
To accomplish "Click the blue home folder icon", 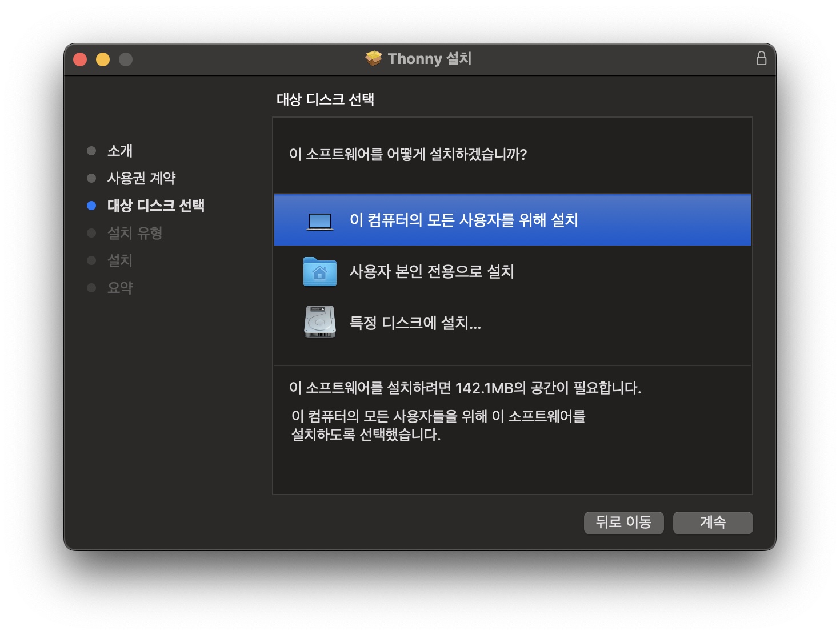I will [x=320, y=271].
